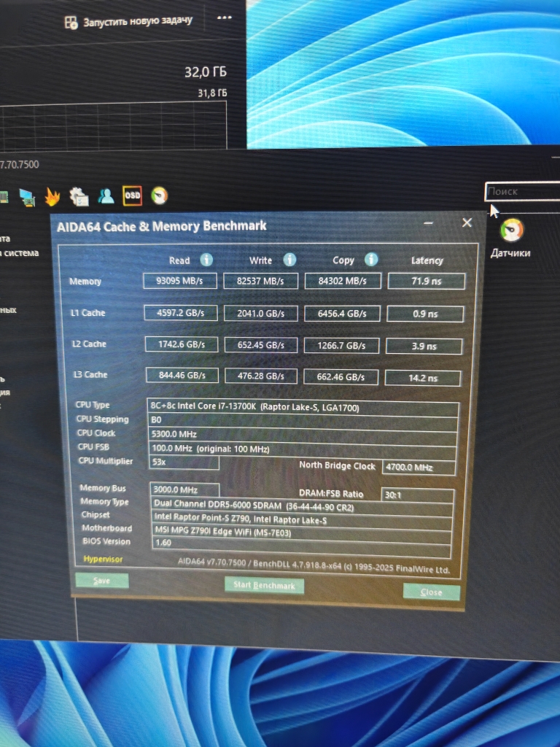Open Copy column info icon

coord(371,259)
